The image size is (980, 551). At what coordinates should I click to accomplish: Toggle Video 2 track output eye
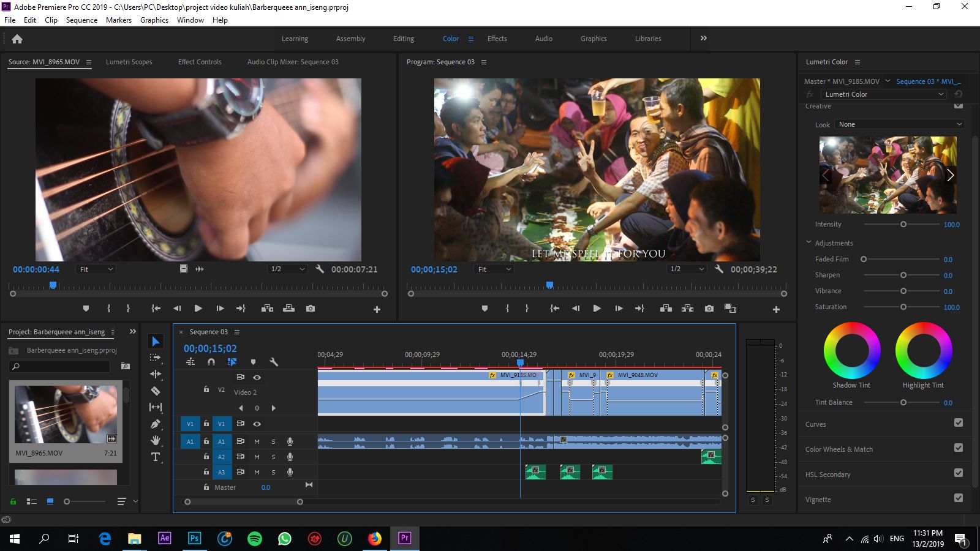coord(257,377)
